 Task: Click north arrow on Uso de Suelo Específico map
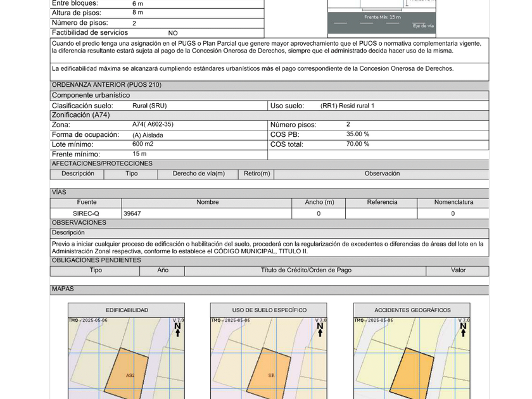[x=320, y=329]
